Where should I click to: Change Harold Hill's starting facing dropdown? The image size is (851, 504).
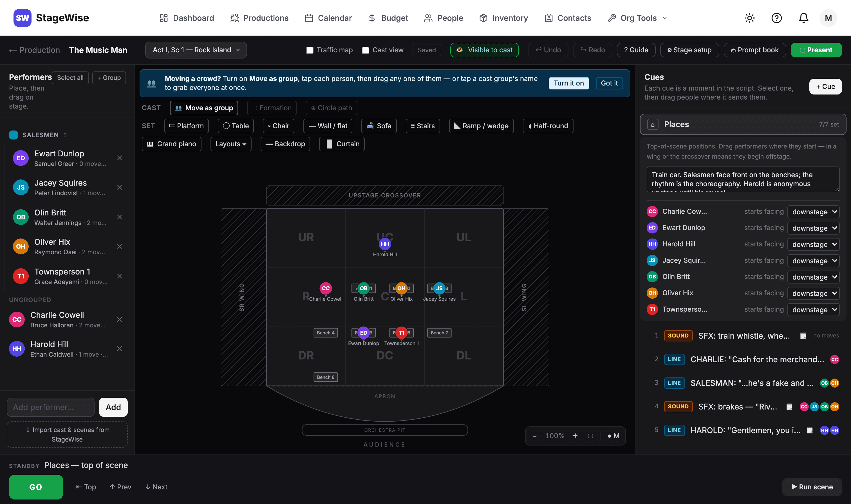[814, 244]
